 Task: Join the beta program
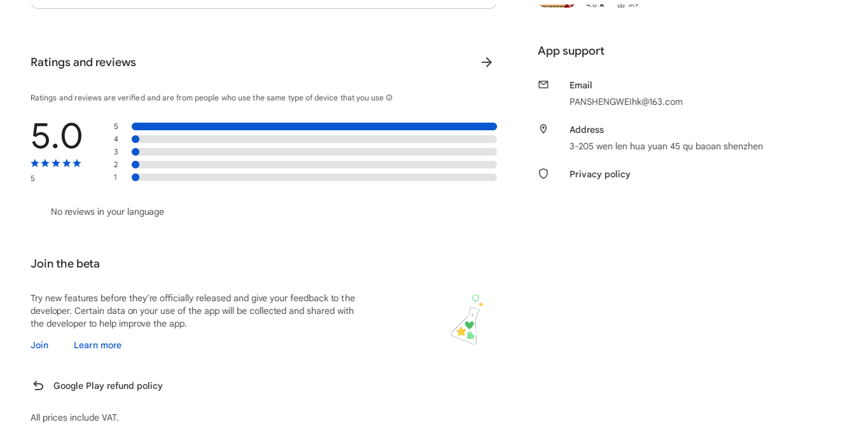39,345
